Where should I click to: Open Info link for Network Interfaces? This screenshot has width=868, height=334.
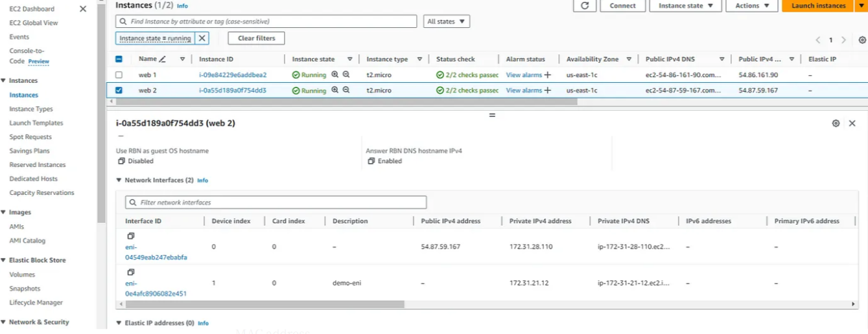click(x=202, y=181)
